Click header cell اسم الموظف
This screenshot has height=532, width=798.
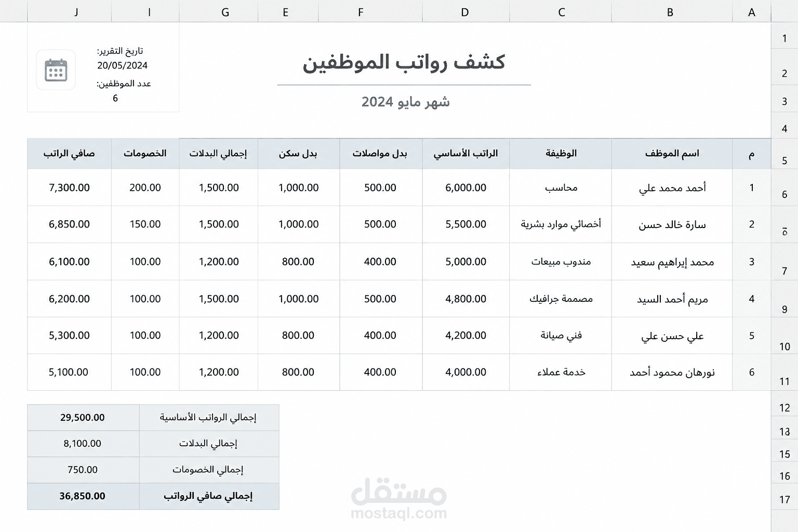[672, 153]
